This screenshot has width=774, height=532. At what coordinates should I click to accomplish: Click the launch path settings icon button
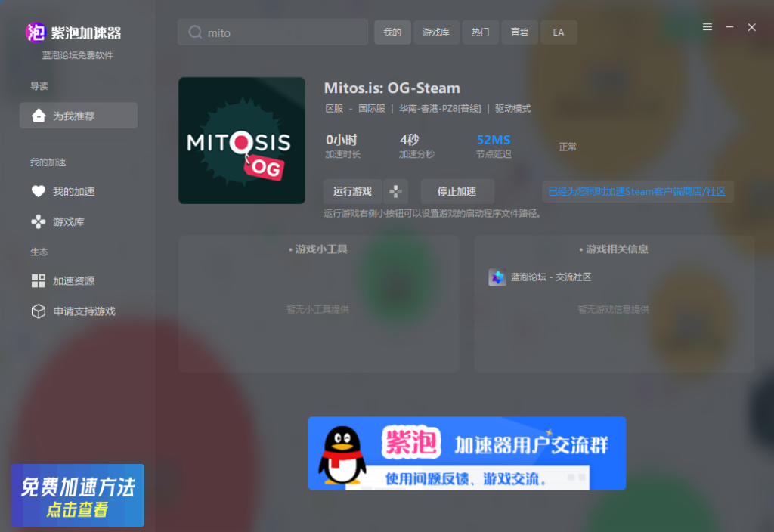pyautogui.click(x=395, y=191)
